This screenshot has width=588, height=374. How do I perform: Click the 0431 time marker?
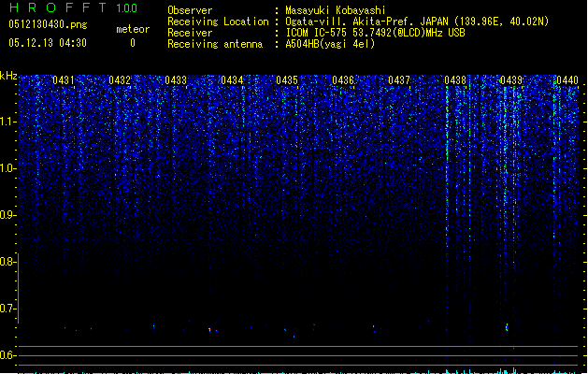click(x=64, y=80)
